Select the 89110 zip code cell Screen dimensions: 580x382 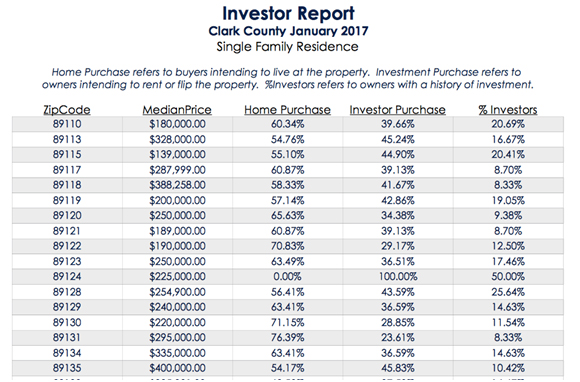[67, 124]
